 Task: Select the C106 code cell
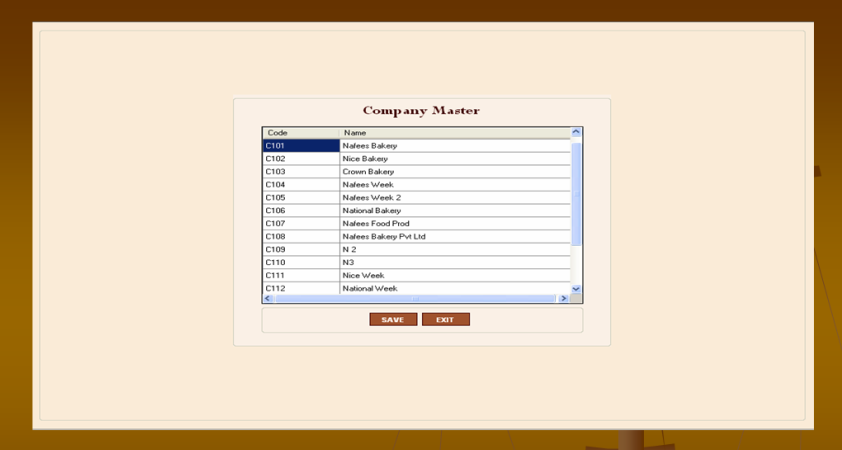tap(301, 211)
